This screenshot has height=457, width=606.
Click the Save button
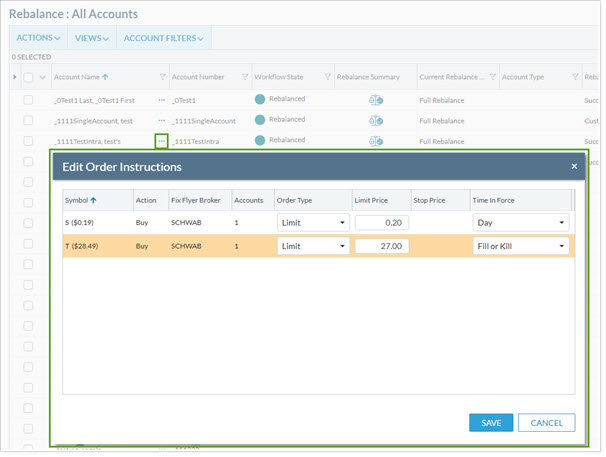pyautogui.click(x=491, y=423)
